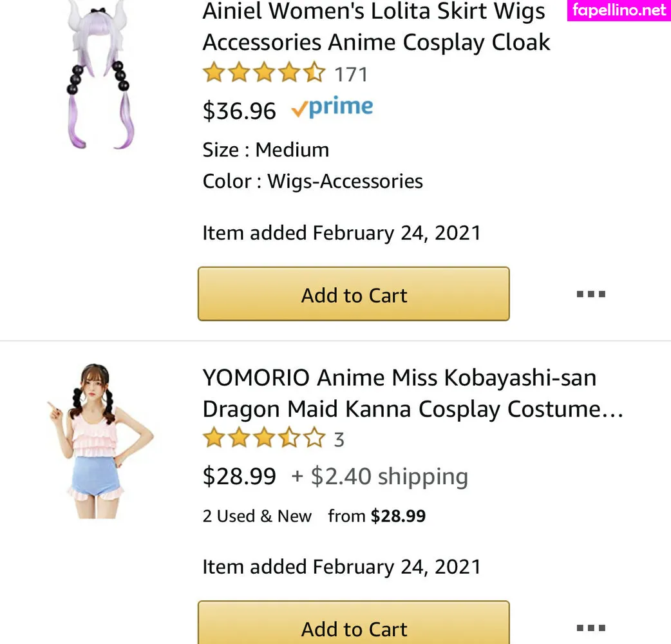Open the Ainiel Women's Lolita Skirt Wigs title
671x644 pixels.
point(376,27)
